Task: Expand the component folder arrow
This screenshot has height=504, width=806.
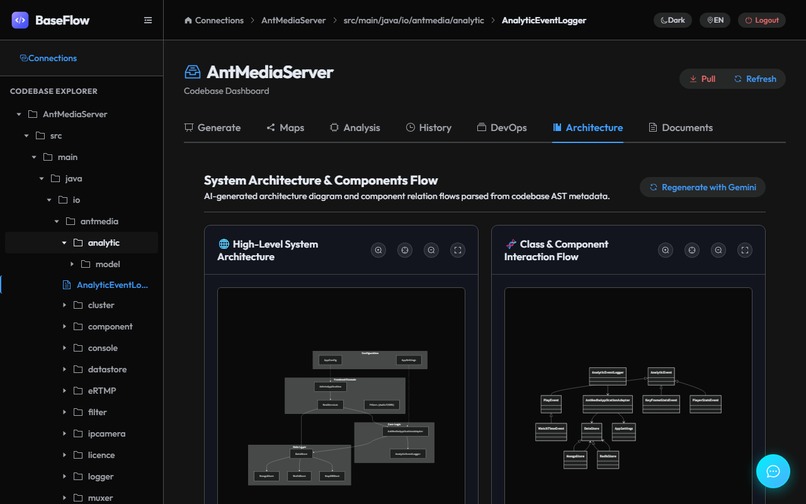Action: click(64, 327)
